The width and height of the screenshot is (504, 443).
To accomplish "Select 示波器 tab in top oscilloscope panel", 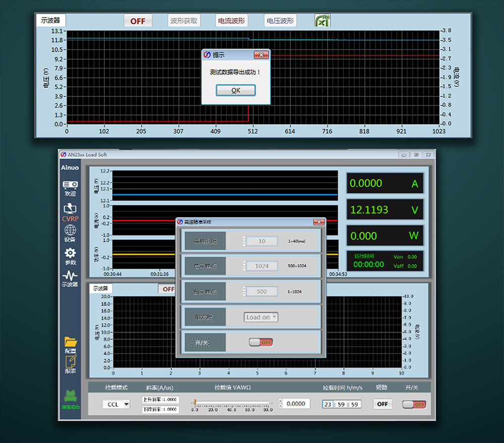I will (50, 21).
